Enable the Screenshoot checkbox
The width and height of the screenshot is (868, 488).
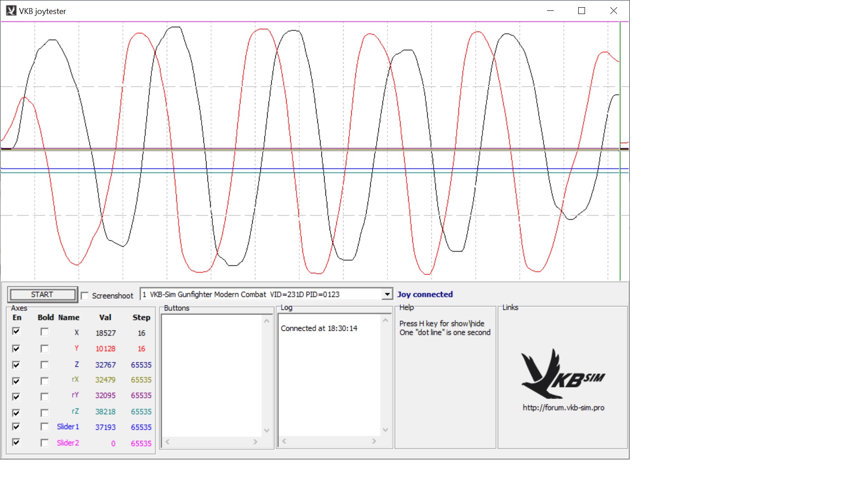pyautogui.click(x=85, y=296)
